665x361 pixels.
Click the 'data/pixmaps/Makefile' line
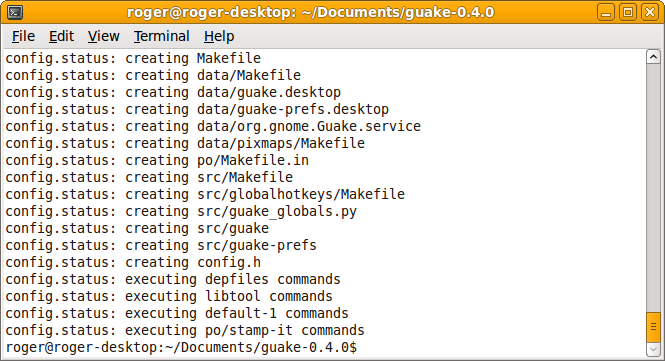[185, 143]
